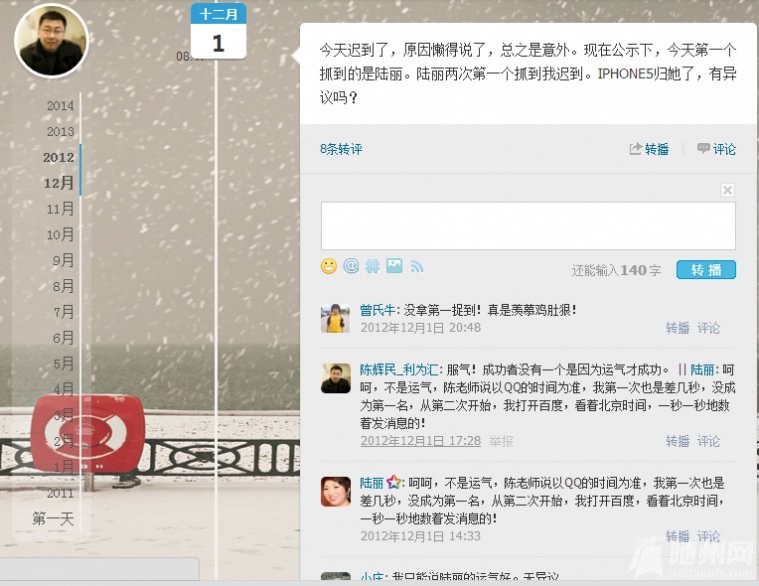The height and width of the screenshot is (586, 759).
Task: Select 2013 in the year timeline
Action: [x=61, y=131]
